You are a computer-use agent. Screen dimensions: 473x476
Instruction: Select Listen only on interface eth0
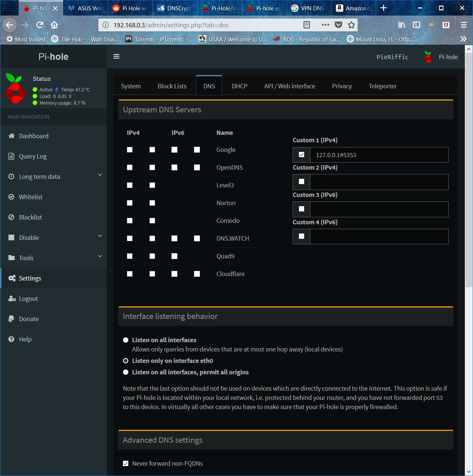click(126, 361)
